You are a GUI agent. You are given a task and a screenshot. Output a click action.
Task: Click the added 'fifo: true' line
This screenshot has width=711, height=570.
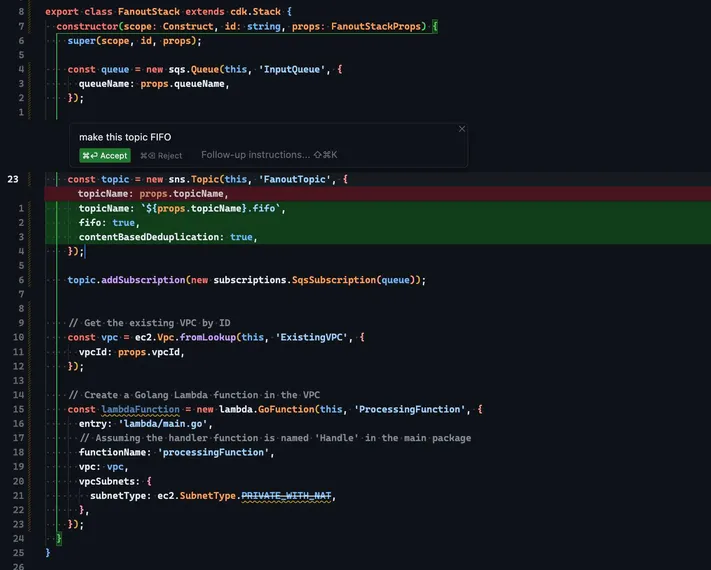[108, 223]
